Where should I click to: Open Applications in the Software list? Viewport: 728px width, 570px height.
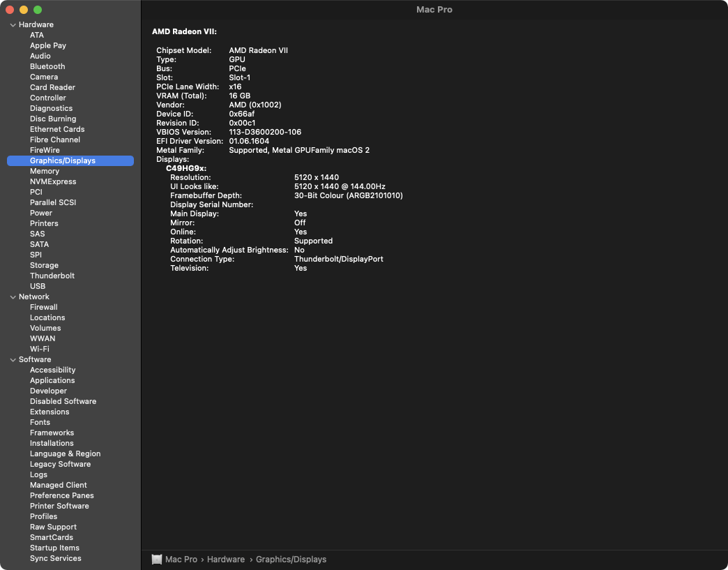(52, 380)
